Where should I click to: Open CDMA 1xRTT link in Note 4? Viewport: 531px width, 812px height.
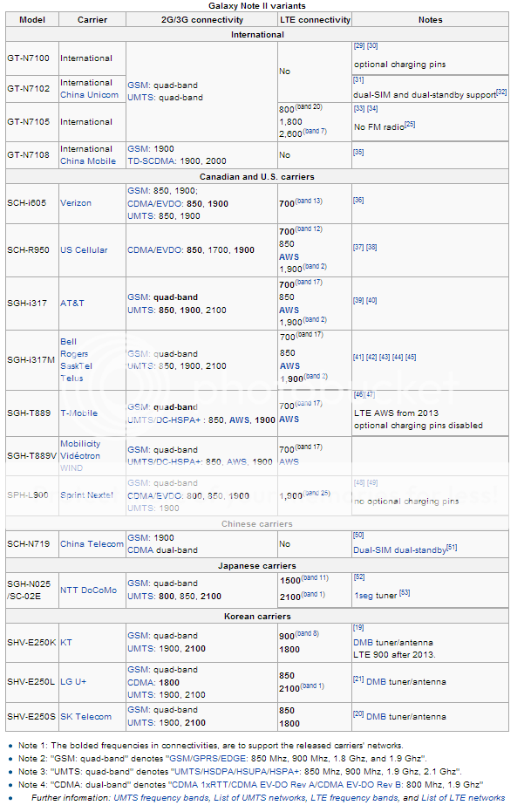click(200, 785)
